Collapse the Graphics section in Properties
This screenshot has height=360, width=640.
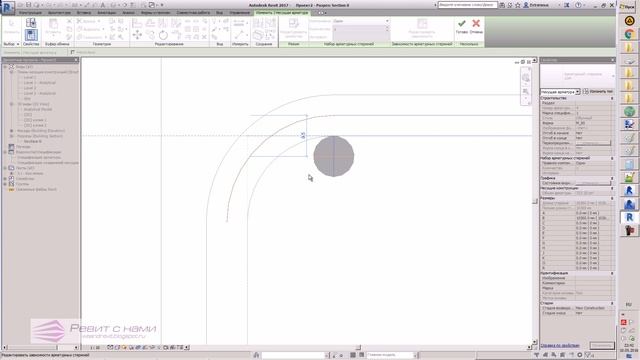(x=612, y=178)
